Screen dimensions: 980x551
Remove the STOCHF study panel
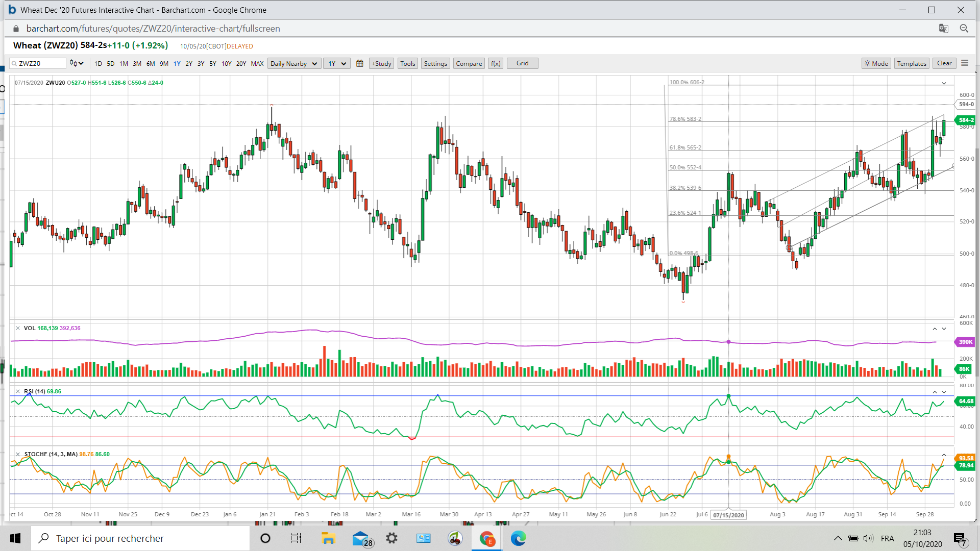[x=18, y=454]
